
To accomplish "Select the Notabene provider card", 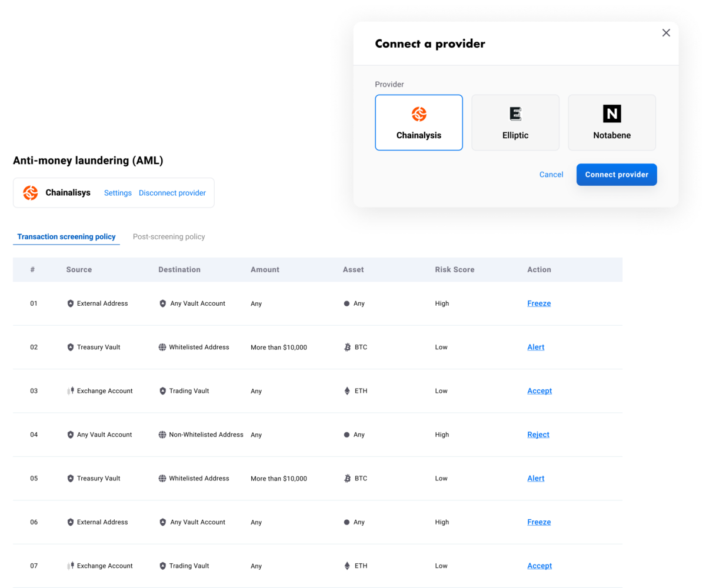I will tap(612, 122).
